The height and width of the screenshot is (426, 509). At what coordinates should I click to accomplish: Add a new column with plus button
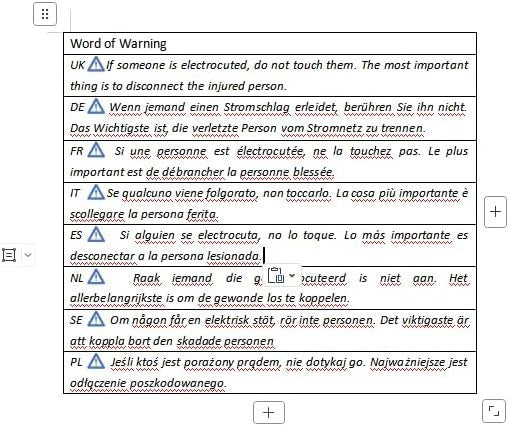pyautogui.click(x=495, y=212)
